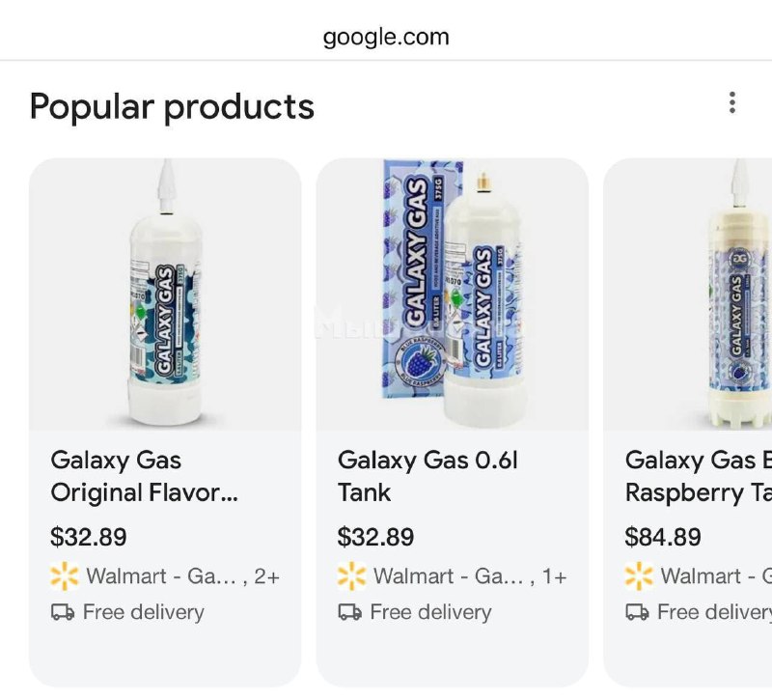Click the google.com address bar
Viewport: 772px width, 700px height.
[386, 38]
